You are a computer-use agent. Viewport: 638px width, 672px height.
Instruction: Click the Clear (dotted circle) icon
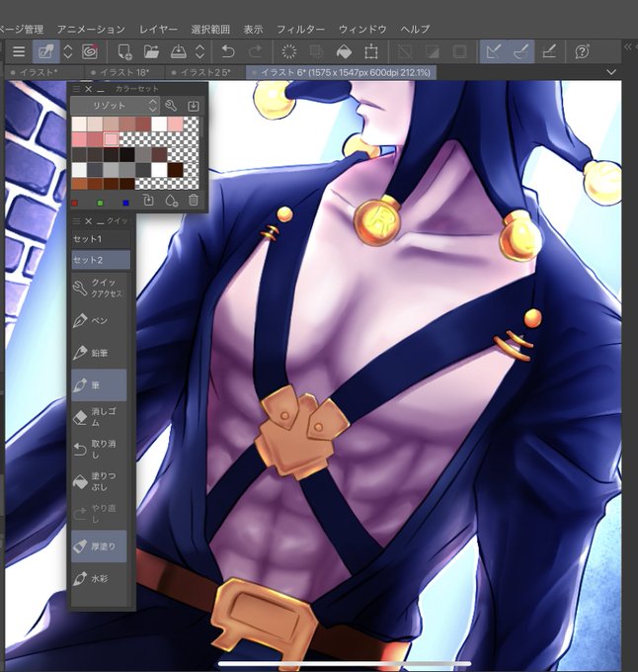point(289,51)
